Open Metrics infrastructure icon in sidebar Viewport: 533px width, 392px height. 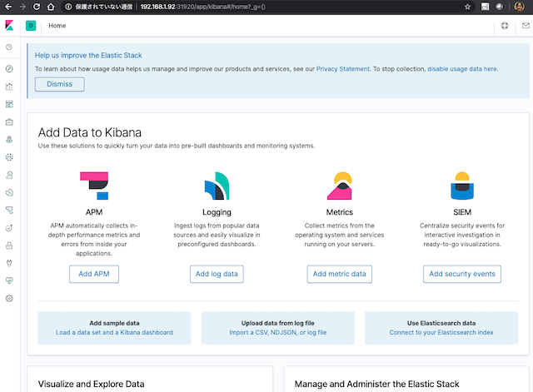tap(9, 175)
